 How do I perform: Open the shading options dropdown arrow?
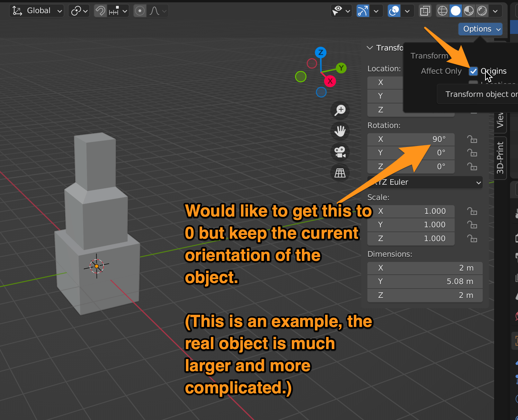[495, 11]
